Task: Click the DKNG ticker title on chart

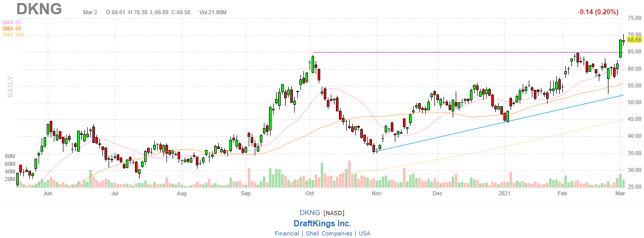Action: [x=39, y=9]
